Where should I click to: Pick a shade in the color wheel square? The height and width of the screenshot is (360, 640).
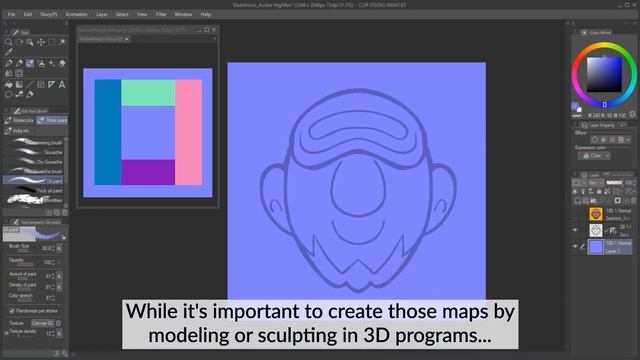click(604, 75)
